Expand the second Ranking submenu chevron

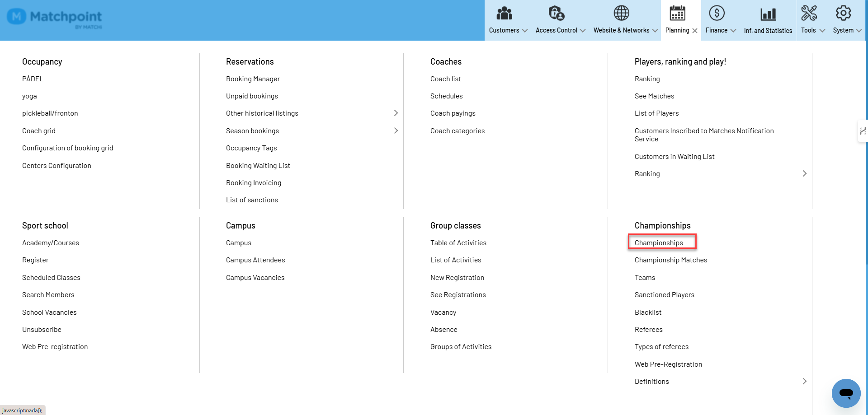pos(805,173)
